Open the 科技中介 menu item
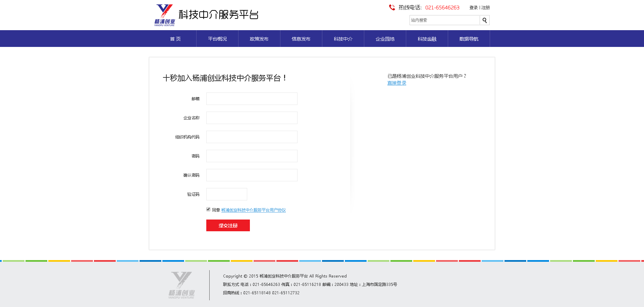Screen dimensions: 644x307 point(343,39)
